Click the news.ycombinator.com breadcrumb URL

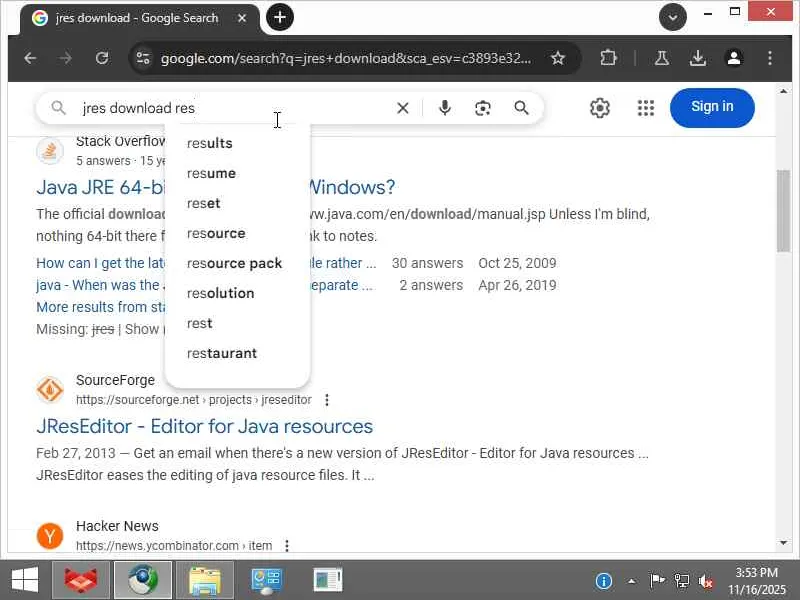tap(174, 546)
